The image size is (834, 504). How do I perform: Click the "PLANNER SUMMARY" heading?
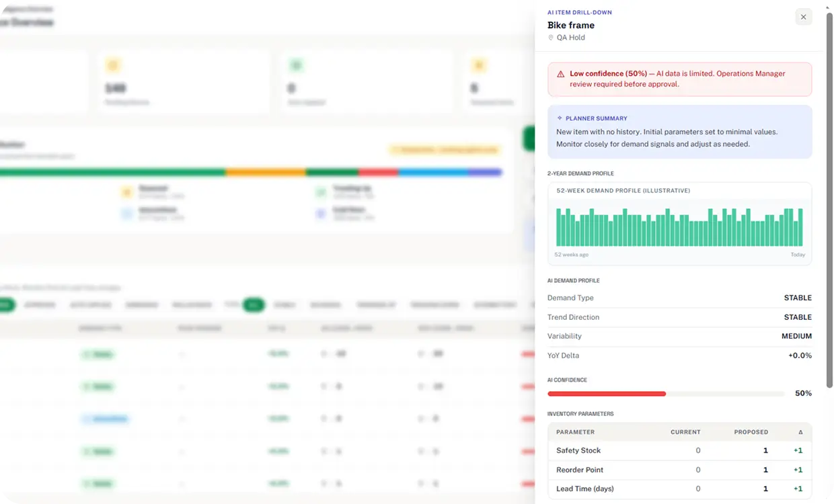597,118
